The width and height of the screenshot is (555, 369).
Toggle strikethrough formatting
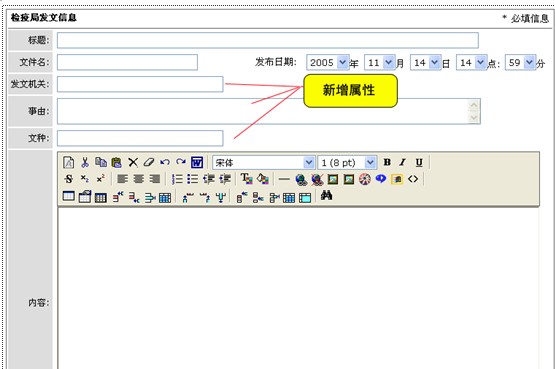[x=69, y=179]
